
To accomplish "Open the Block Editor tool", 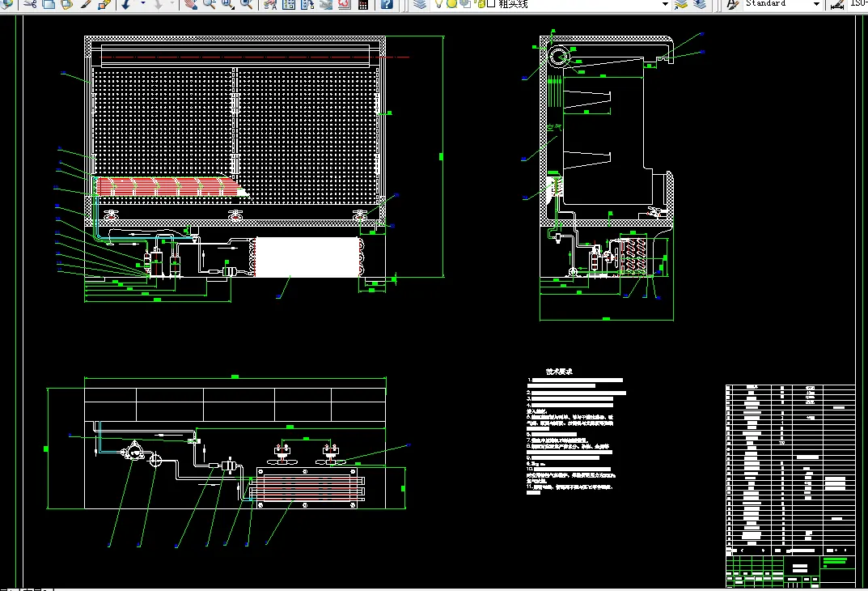I will 104,3.
